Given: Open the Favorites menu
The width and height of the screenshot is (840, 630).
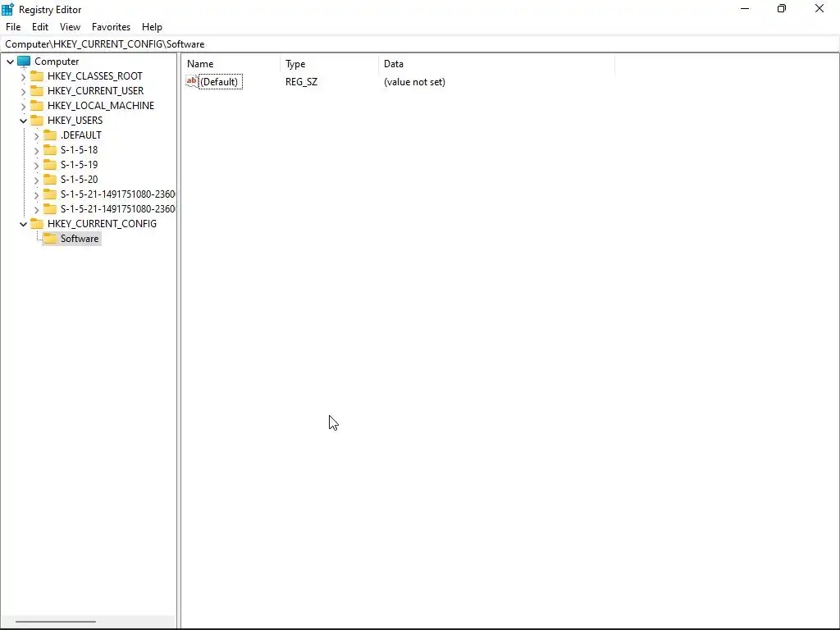Looking at the screenshot, I should click(x=111, y=27).
